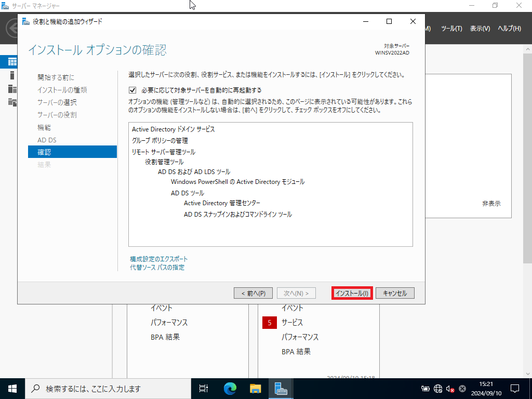This screenshot has width=532, height=399.
Task: Select Windows PowerShell の Active Directory モジュール entry
Action: pyautogui.click(x=238, y=182)
